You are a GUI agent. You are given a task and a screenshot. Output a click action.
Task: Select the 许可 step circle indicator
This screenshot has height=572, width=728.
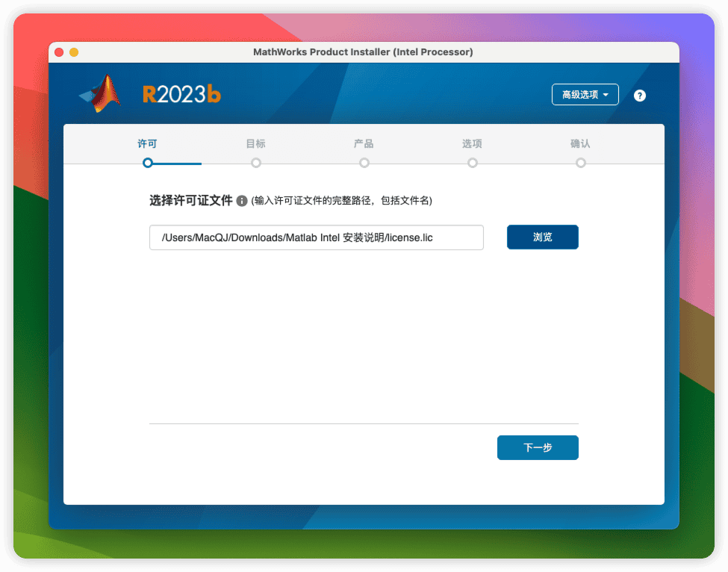pyautogui.click(x=147, y=162)
